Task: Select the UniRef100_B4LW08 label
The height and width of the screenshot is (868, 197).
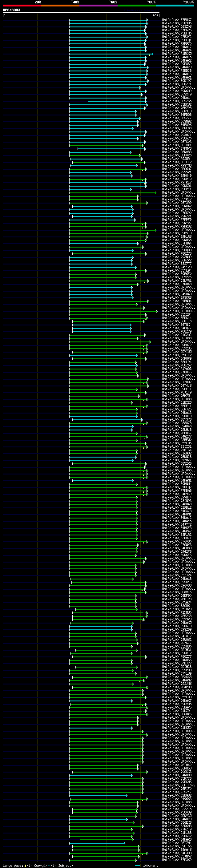Action: point(177,548)
